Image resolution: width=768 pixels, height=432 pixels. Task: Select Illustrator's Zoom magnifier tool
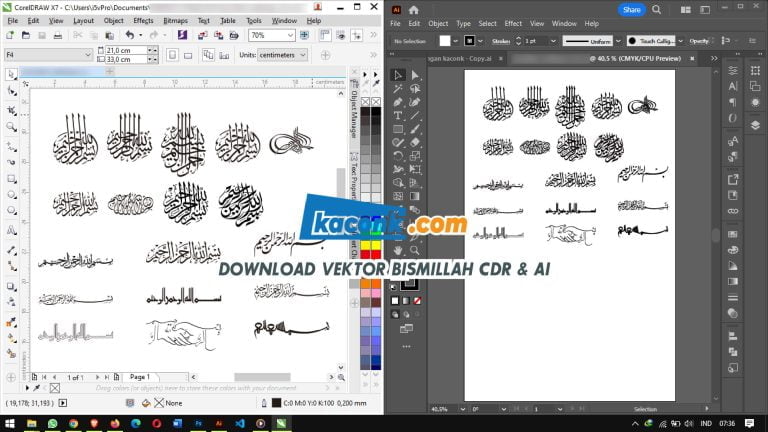(x=415, y=250)
